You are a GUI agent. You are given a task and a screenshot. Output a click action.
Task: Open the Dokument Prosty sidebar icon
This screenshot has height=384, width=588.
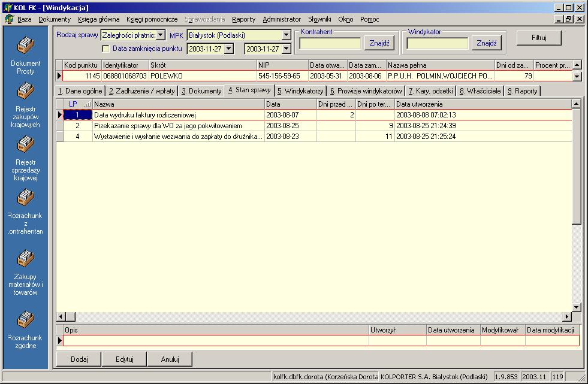pyautogui.click(x=26, y=46)
